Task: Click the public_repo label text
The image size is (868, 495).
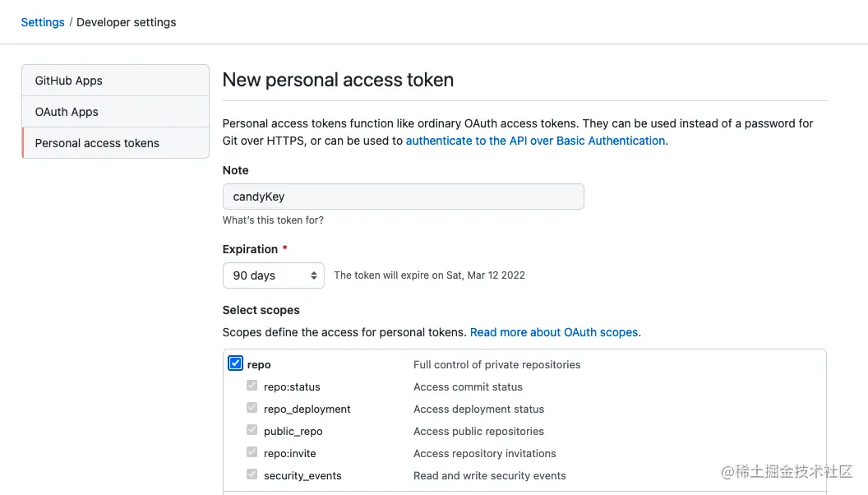Action: [x=293, y=431]
